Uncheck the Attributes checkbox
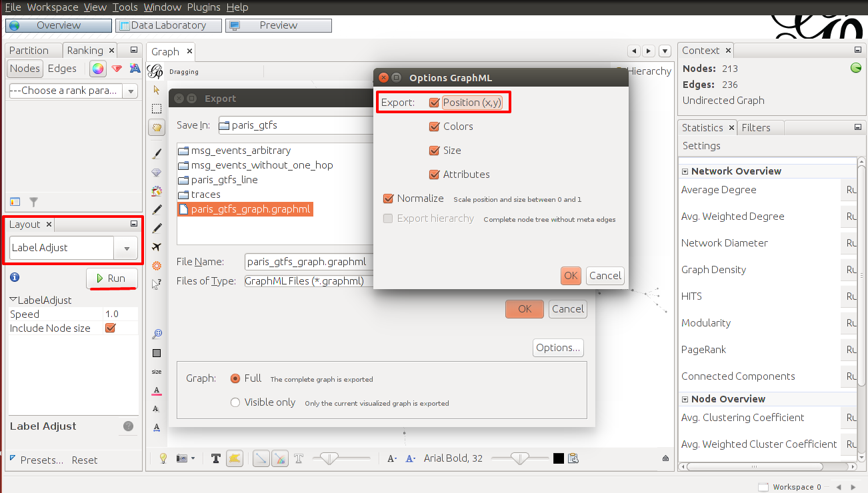Screen dimensions: 868x493 tap(435, 175)
